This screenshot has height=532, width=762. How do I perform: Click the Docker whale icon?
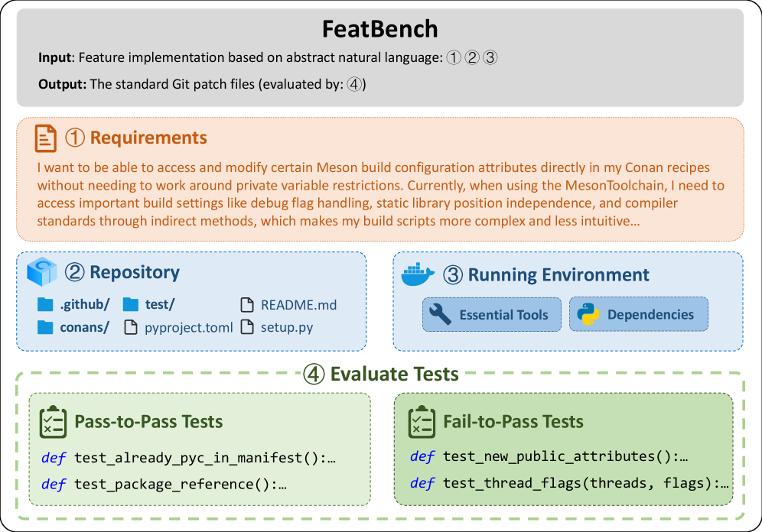[418, 274]
